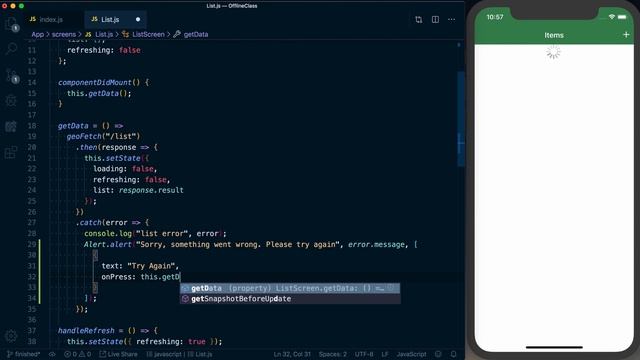Open the Search view in activity bar
Image resolution: width=640 pixels, height=360 pixels.
[11, 49]
